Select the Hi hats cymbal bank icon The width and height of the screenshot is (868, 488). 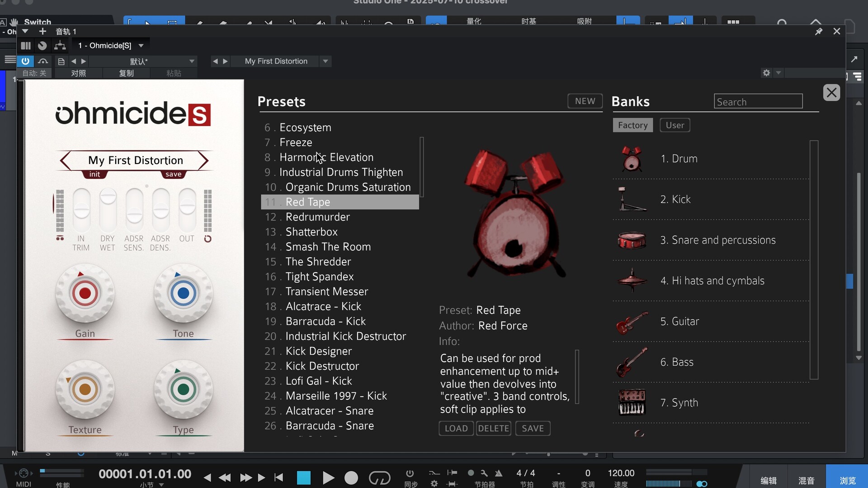coord(632,281)
